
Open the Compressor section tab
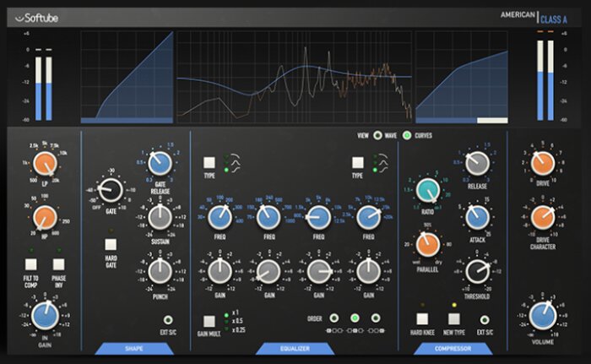(x=453, y=349)
